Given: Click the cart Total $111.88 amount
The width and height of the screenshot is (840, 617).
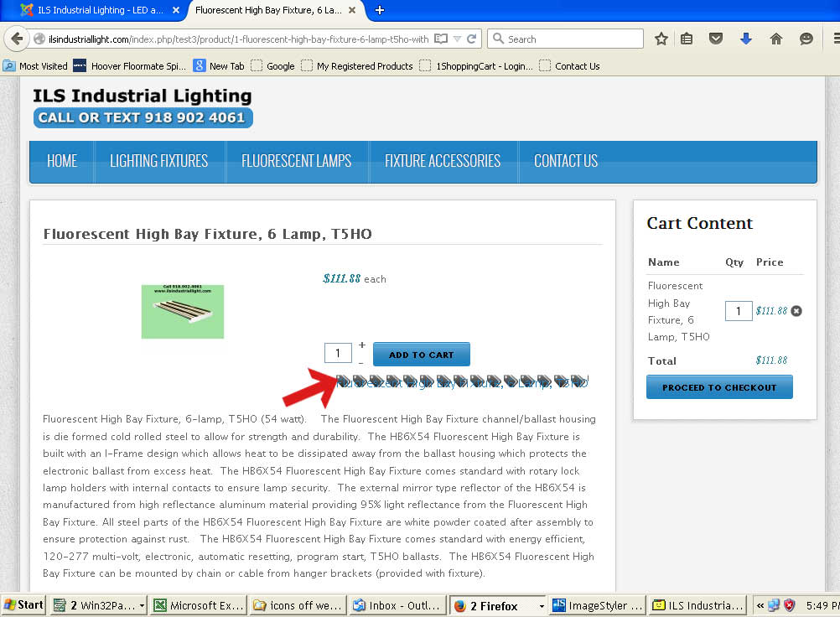Looking at the screenshot, I should coord(771,360).
